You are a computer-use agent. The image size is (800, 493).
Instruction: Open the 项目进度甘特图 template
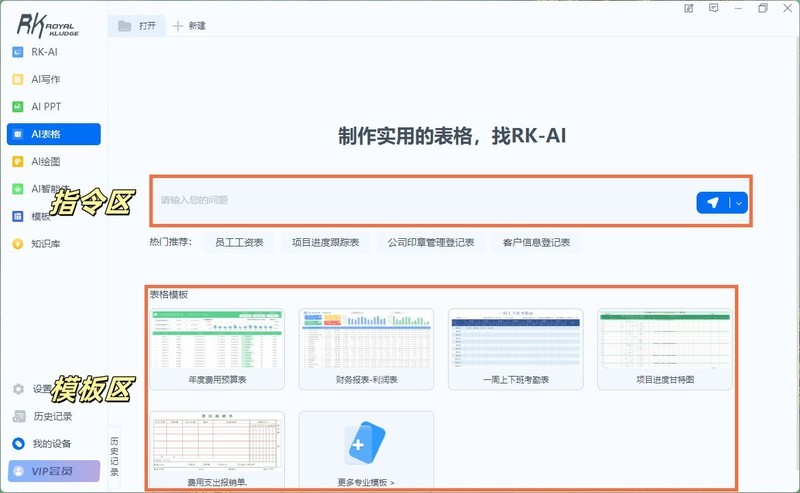665,349
